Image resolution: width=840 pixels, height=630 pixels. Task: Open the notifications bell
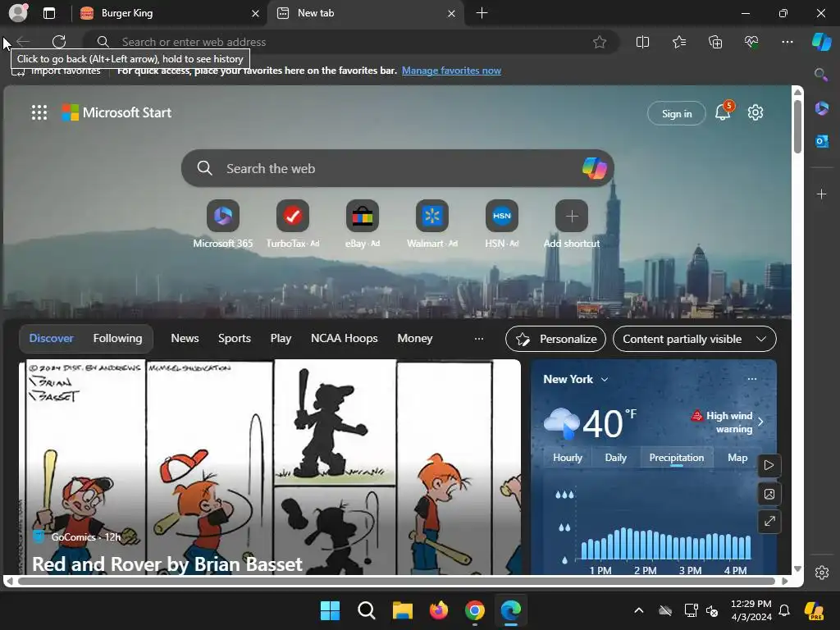pos(723,112)
